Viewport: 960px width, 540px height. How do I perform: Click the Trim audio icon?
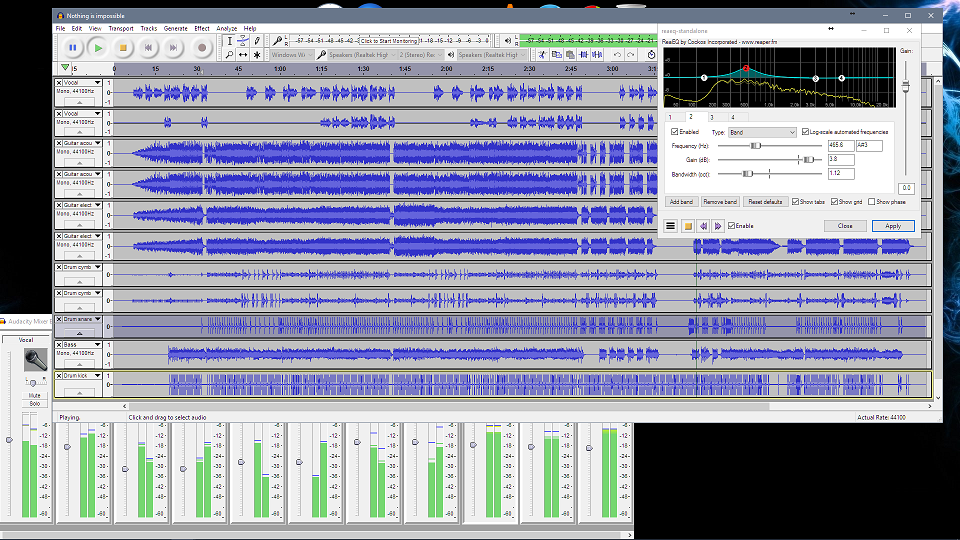click(583, 54)
